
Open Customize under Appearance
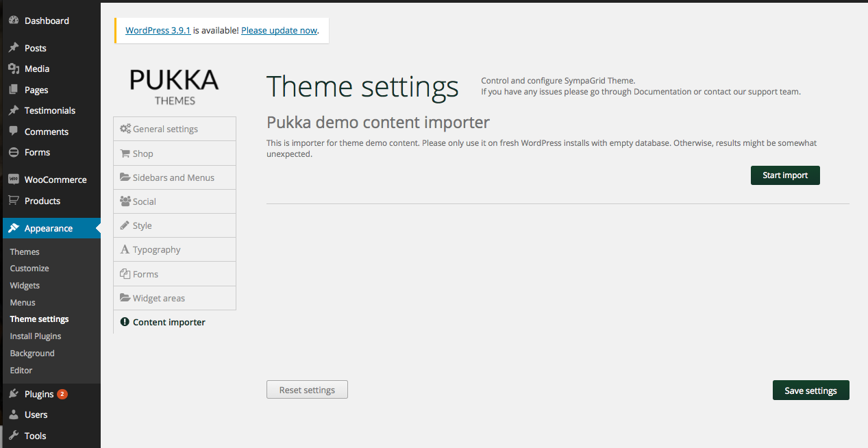(x=29, y=269)
